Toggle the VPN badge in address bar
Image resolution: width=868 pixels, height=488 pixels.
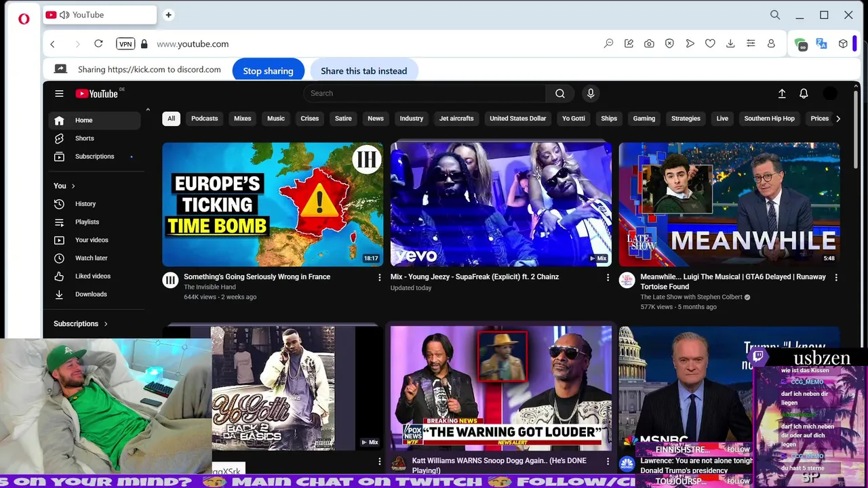click(x=125, y=44)
